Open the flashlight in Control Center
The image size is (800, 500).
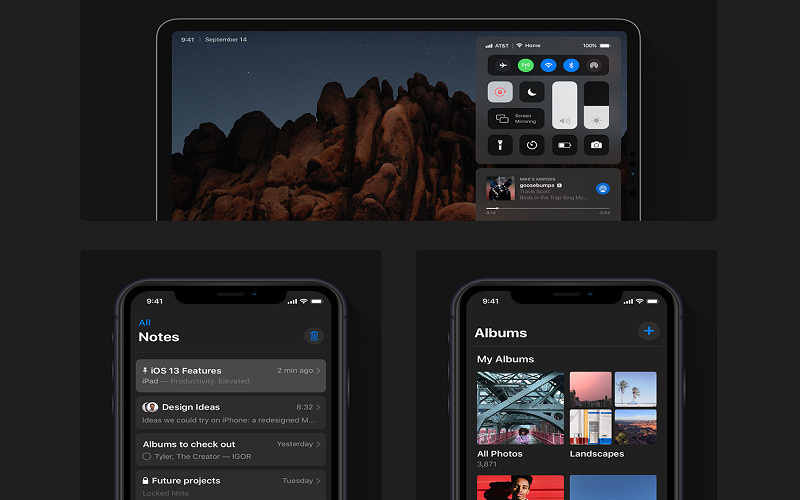(x=500, y=145)
